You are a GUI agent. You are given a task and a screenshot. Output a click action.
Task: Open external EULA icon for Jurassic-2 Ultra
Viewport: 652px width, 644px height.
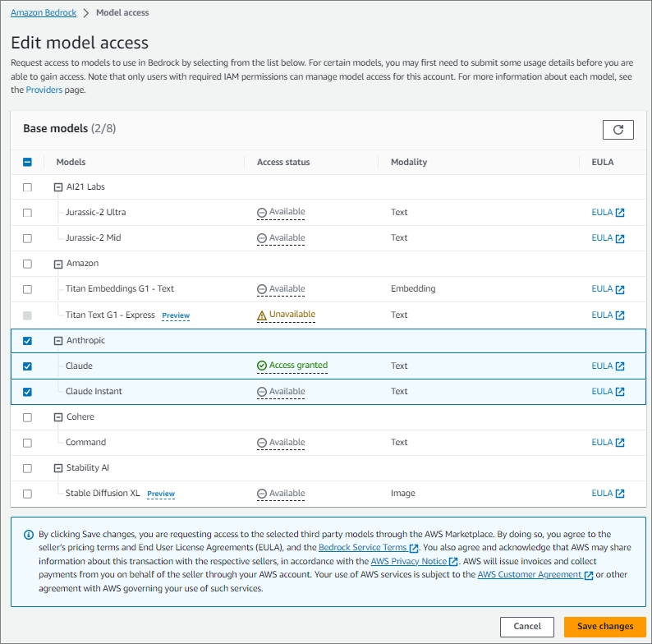click(x=620, y=213)
